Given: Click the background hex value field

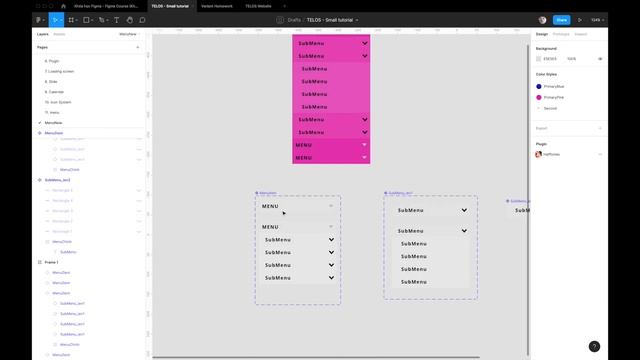Looking at the screenshot, I should coord(550,59).
